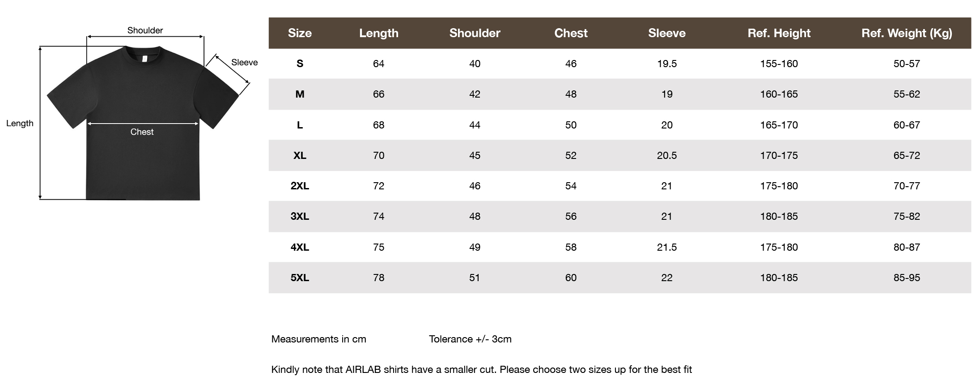Select the 2XL size row label
The width and height of the screenshot is (980, 385).
tap(300, 186)
